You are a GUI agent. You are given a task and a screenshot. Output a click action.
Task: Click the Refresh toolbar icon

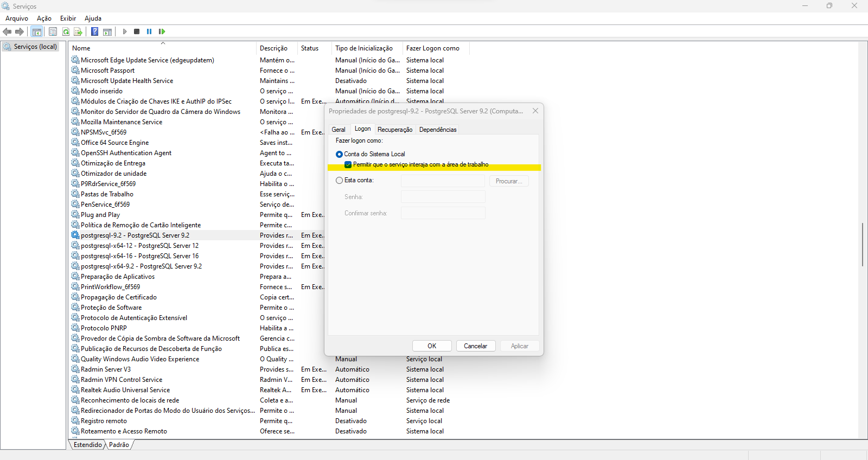coord(66,31)
